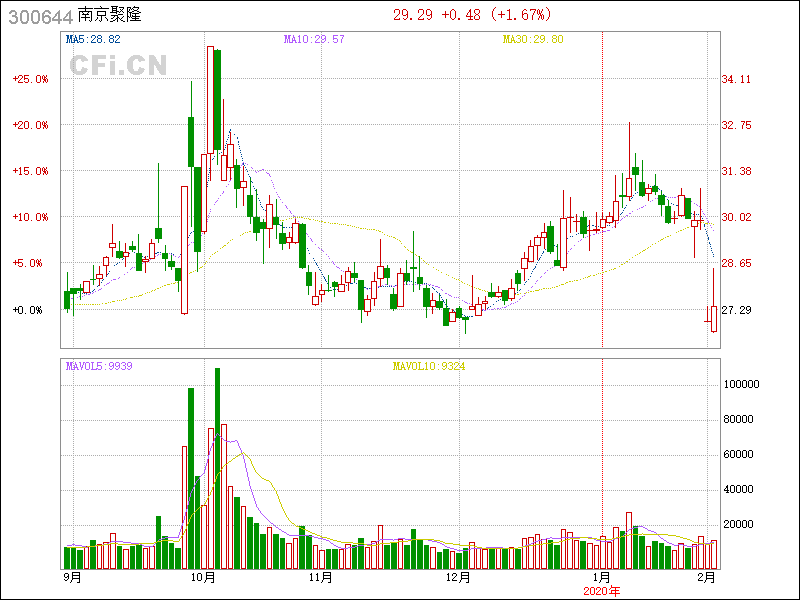Click the +25.0% percent axis label

click(x=30, y=79)
